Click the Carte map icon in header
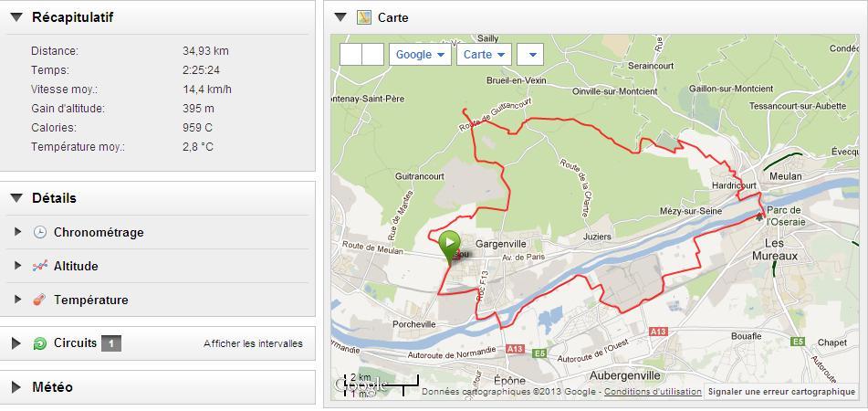 point(364,17)
